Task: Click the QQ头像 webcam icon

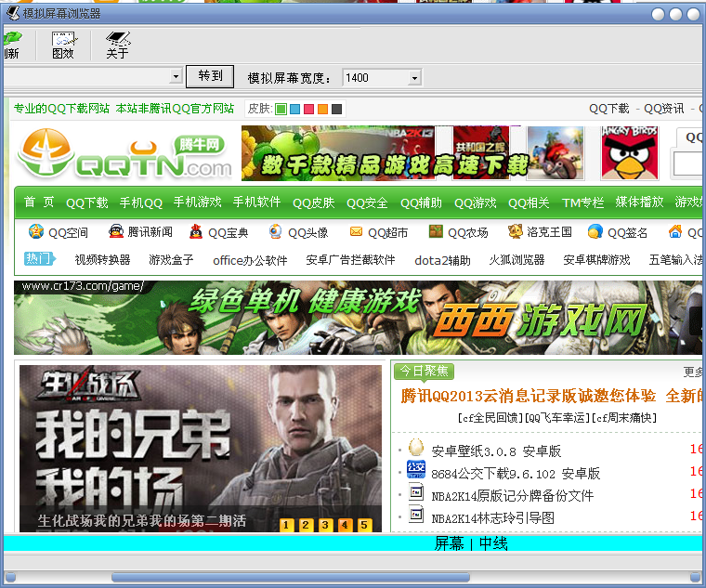Action: 276,231
